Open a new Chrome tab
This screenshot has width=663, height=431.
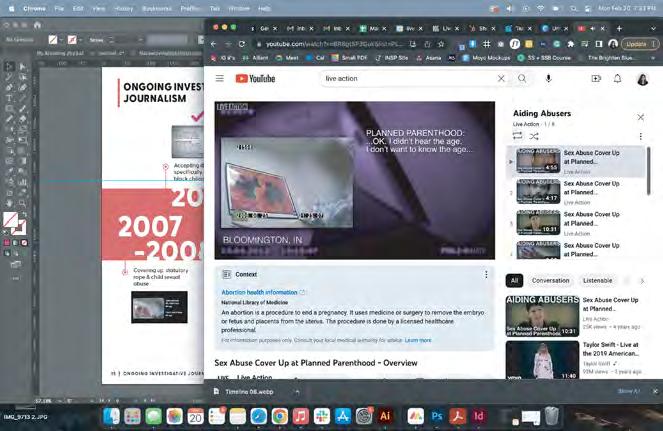tap(619, 28)
